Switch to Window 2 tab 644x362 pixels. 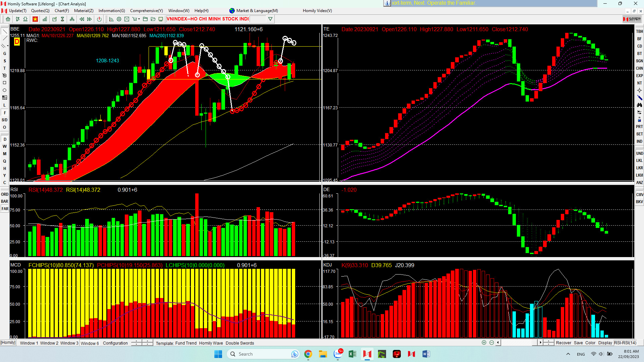click(x=49, y=343)
